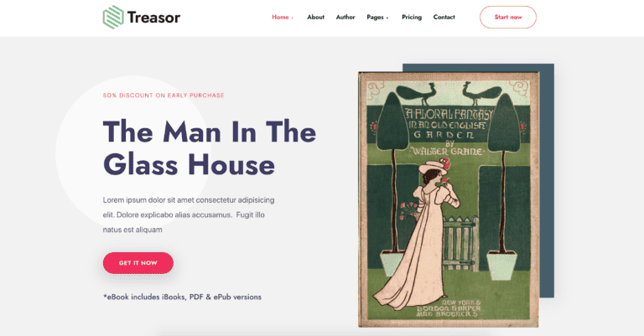Open the Pricing page link

coord(412,18)
